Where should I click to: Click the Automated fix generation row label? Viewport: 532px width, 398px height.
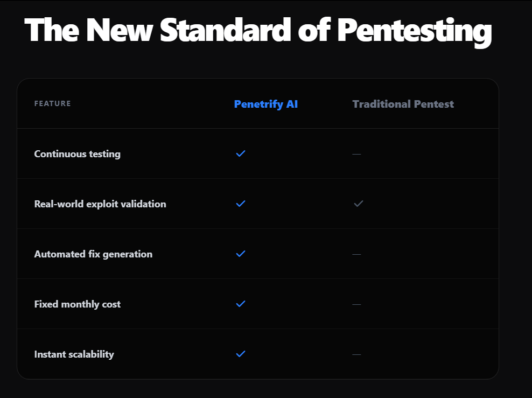pos(93,254)
